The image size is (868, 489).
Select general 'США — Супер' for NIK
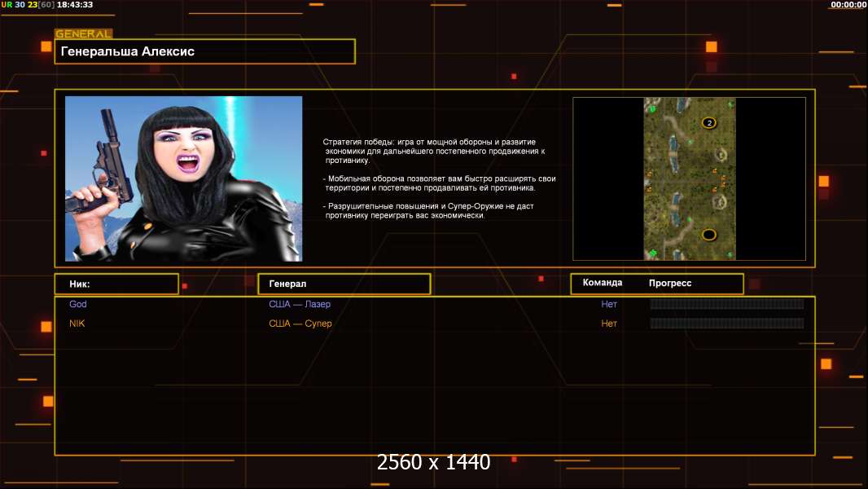[x=300, y=324]
